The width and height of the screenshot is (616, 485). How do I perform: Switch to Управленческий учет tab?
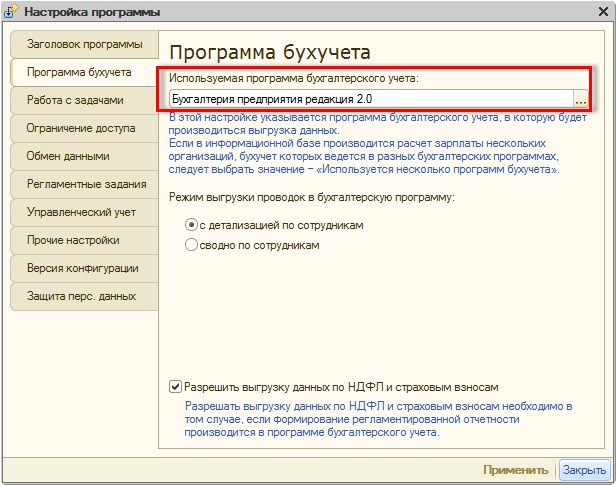[x=84, y=212]
